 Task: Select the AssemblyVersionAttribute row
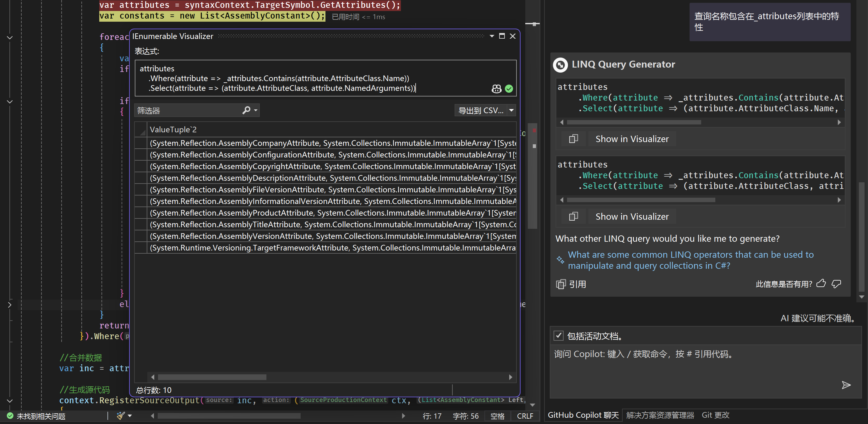pos(331,236)
